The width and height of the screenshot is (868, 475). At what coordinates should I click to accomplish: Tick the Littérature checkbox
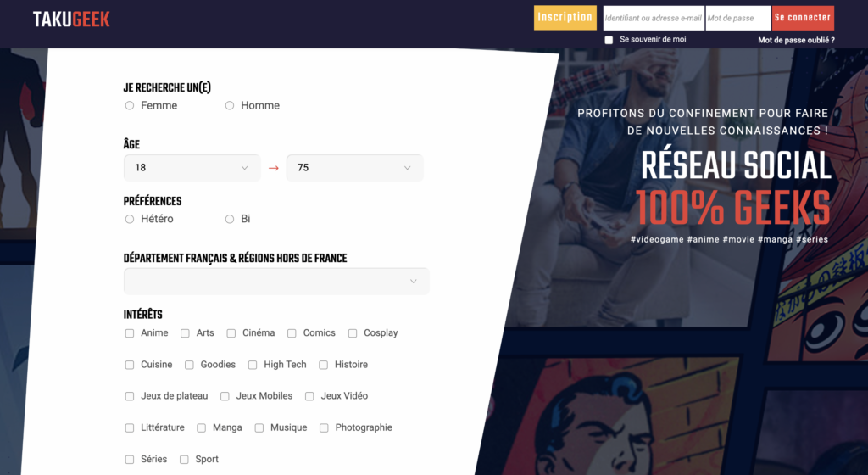130,428
